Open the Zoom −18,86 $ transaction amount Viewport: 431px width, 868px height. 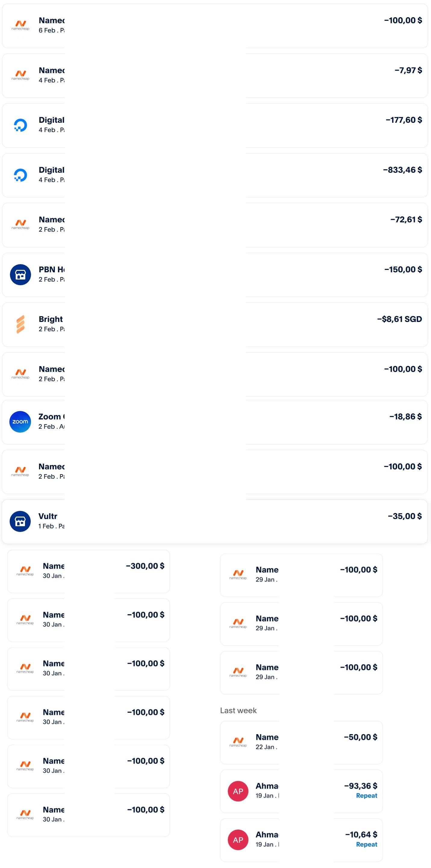coord(405,417)
